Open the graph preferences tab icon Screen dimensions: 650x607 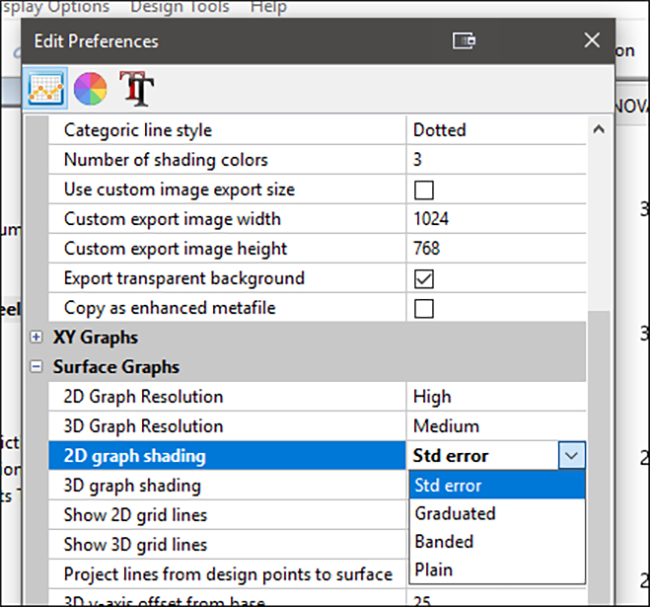[x=45, y=88]
